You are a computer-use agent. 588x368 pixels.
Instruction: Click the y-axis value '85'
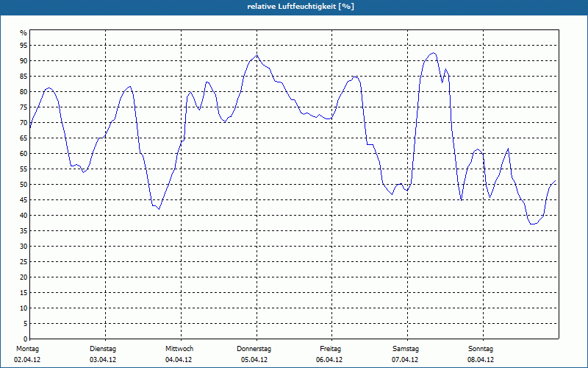pos(24,77)
